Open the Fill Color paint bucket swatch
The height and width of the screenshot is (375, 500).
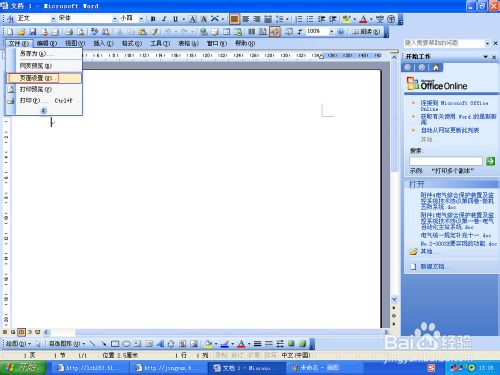click(208, 343)
